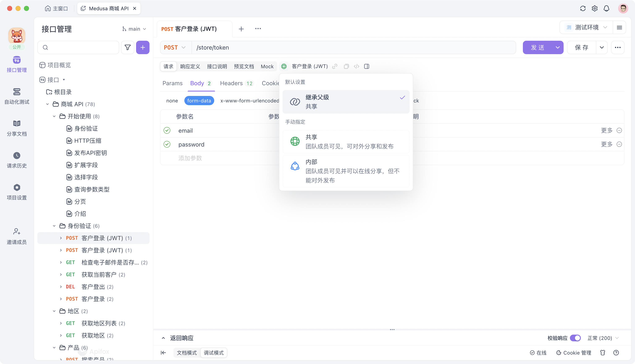This screenshot has height=364, width=635.
Task: Collapse the 身份验证 folder
Action: coord(54,226)
